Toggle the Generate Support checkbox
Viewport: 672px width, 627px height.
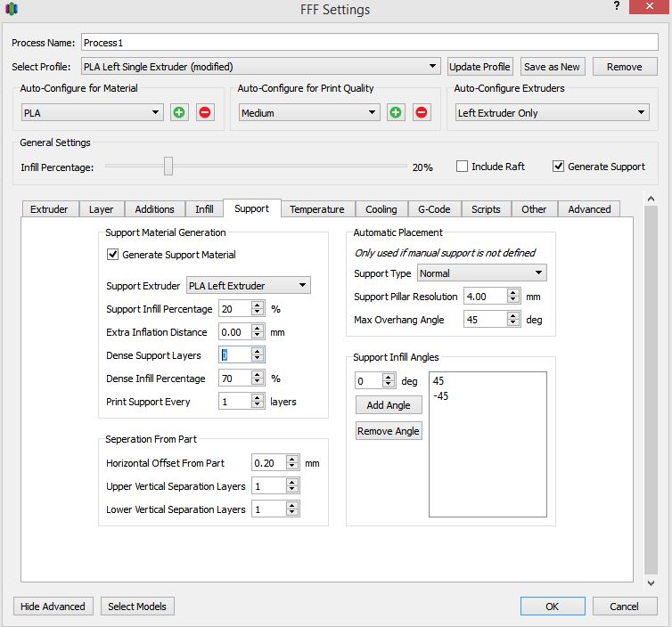click(559, 167)
